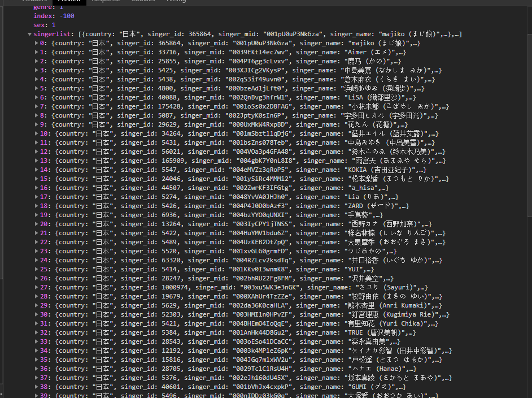The width and height of the screenshot is (532, 398).
Task: Expand item 24 with singer_id 63320
Action: 36,261
